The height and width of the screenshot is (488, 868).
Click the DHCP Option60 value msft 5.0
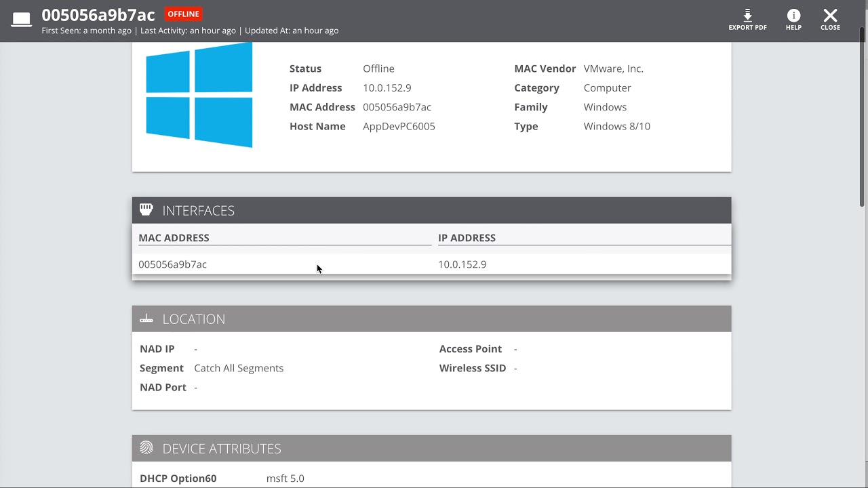pyautogui.click(x=285, y=479)
